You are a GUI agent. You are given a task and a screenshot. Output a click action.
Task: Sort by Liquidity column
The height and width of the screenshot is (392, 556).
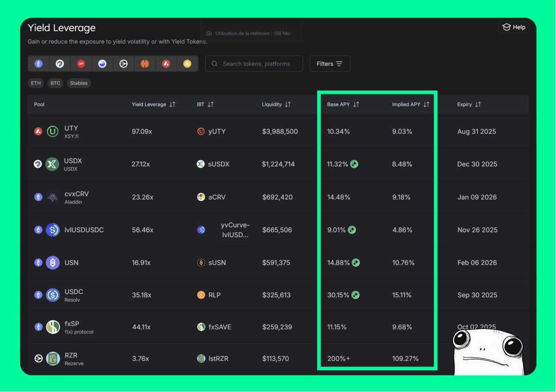point(276,105)
